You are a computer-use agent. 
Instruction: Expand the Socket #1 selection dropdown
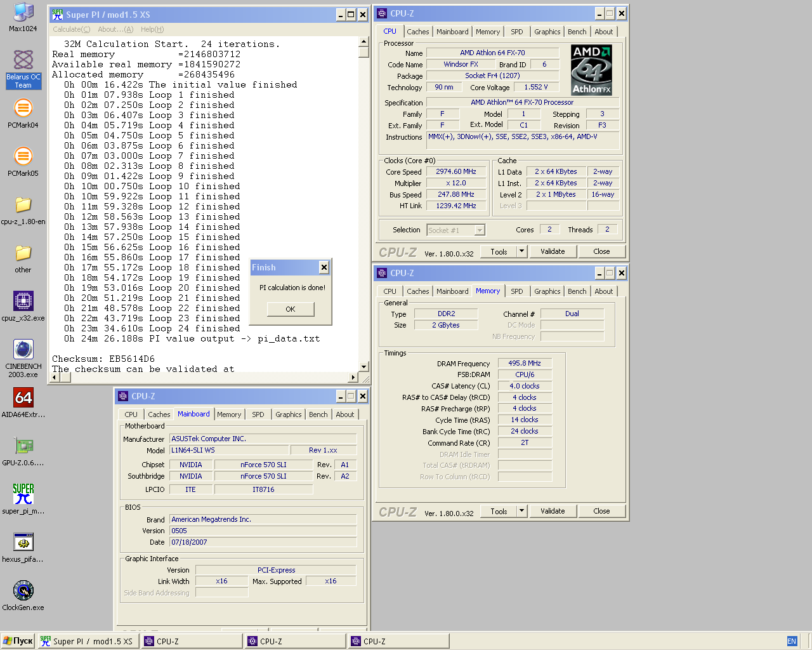[x=480, y=230]
